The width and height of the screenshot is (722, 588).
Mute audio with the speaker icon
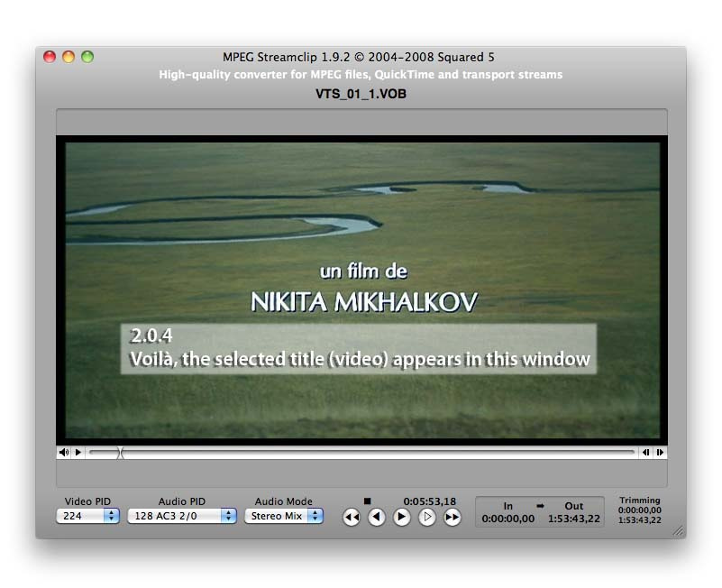coord(64,452)
